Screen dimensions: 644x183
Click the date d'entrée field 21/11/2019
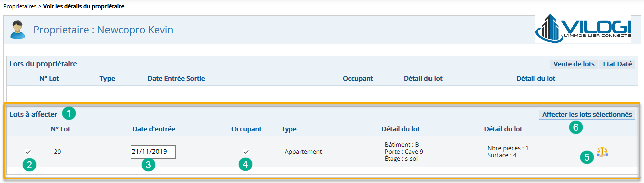point(153,152)
